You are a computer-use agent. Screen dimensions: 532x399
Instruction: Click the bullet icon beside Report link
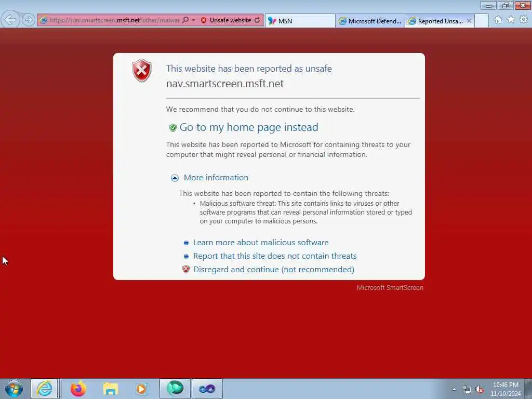[186, 257]
